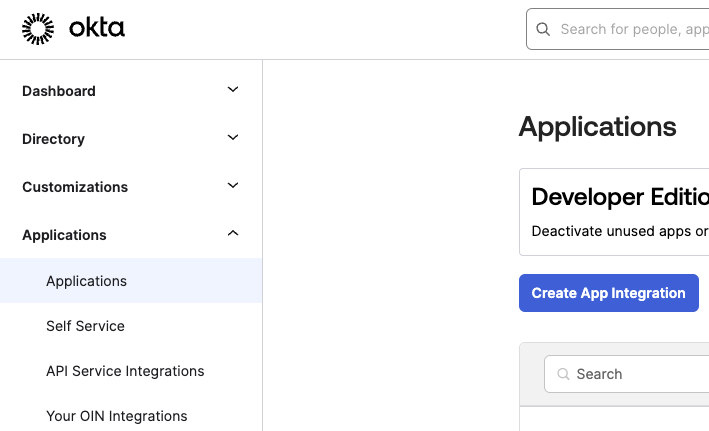Expand the Customizations section chevron

(x=233, y=185)
